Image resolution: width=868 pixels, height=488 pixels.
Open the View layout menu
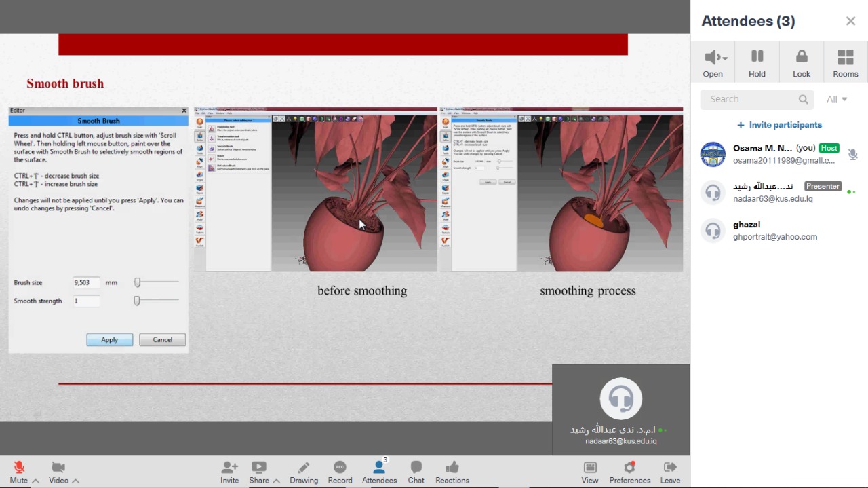click(590, 468)
